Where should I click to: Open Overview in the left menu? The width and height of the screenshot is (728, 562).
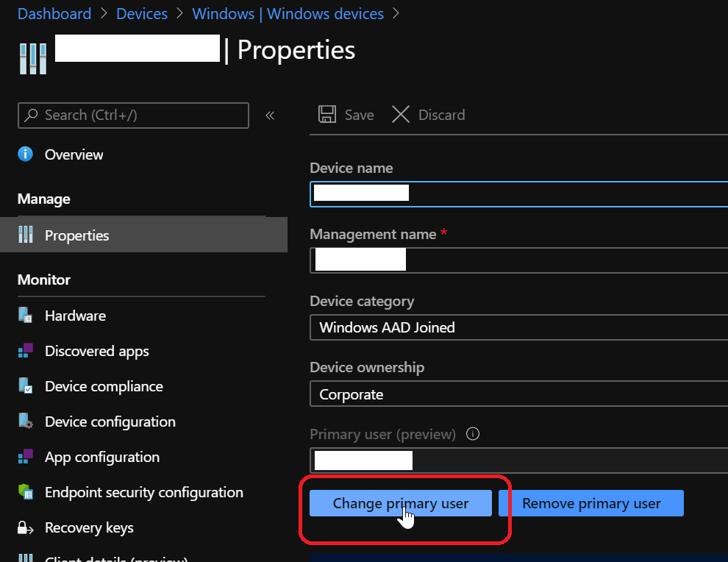74,154
